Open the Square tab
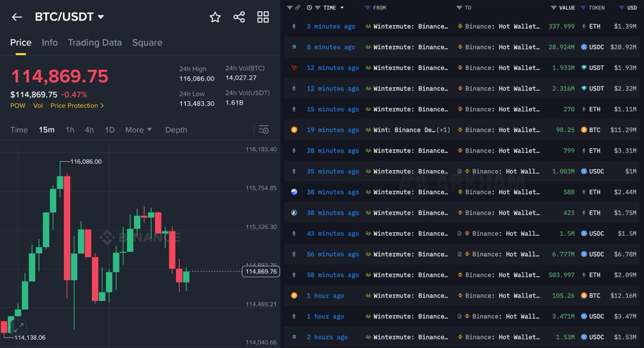The height and width of the screenshot is (348, 644). [x=147, y=42]
